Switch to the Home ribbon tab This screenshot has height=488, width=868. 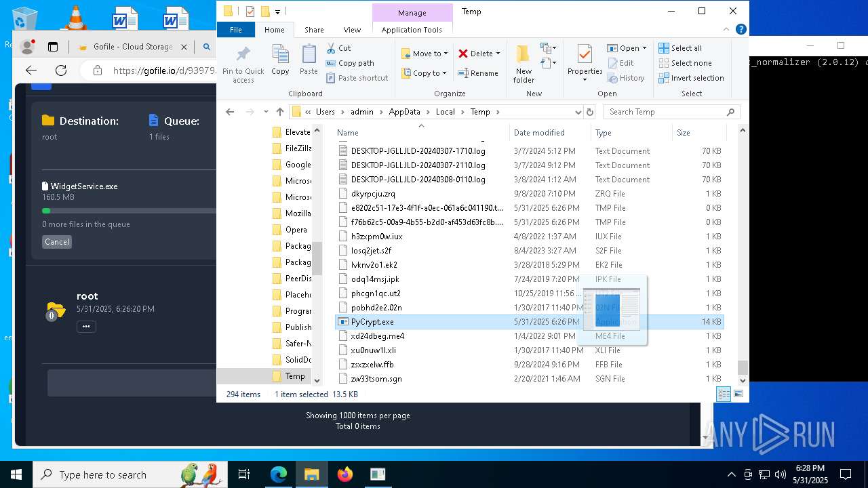pos(275,30)
